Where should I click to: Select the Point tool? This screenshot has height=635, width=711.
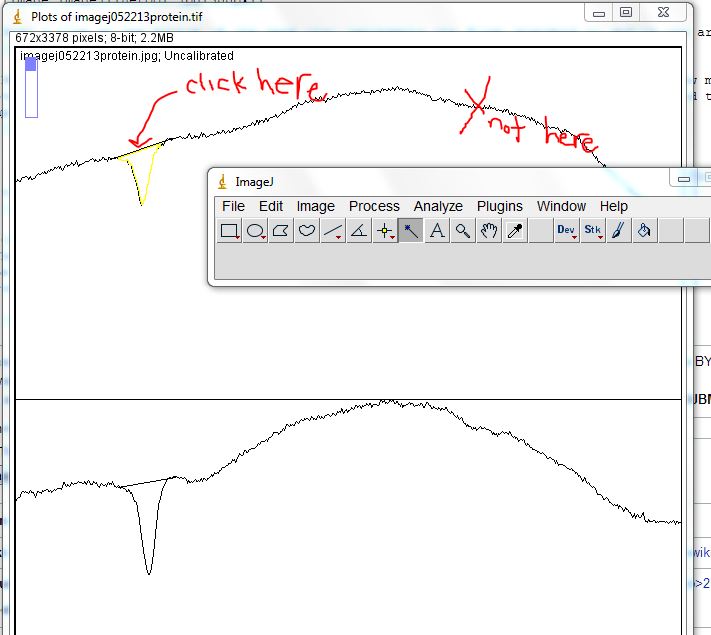point(385,231)
